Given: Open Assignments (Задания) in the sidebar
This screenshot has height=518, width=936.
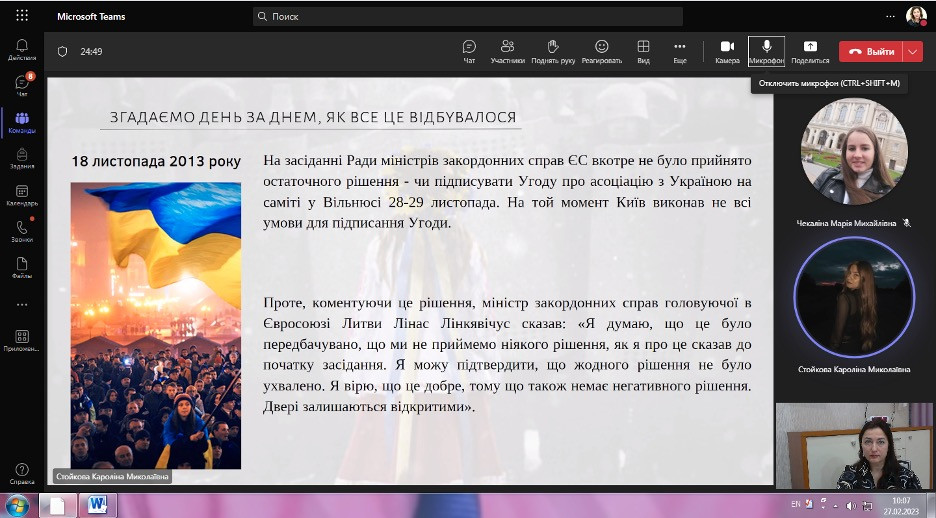Looking at the screenshot, I should pos(22,159).
